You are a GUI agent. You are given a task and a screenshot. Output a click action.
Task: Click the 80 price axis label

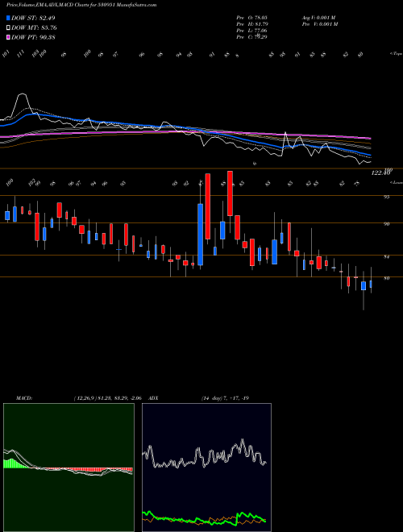(x=387, y=278)
